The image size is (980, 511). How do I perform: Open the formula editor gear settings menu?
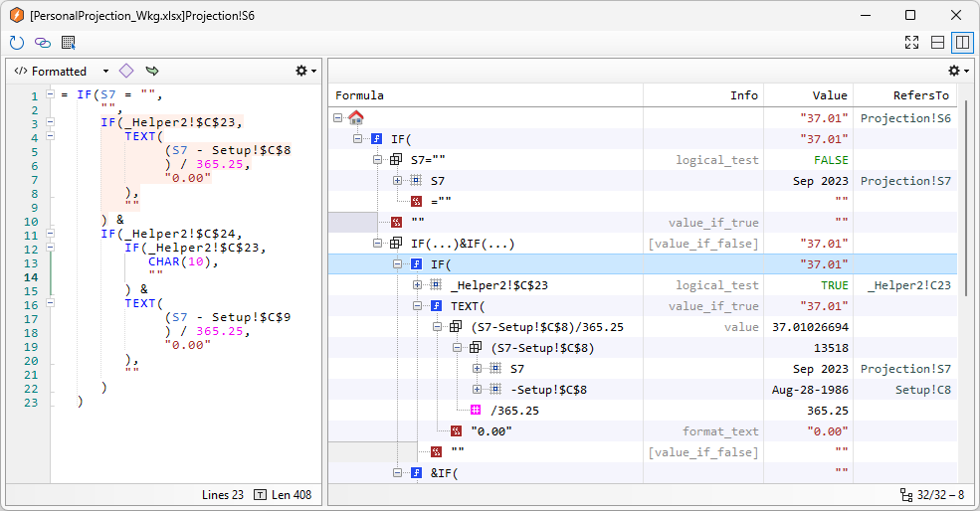click(305, 71)
